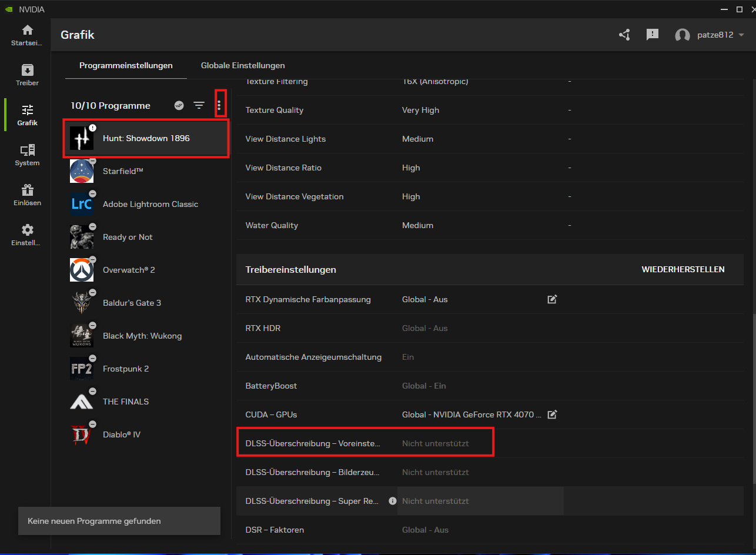The height and width of the screenshot is (555, 756).
Task: Open the Treiber section in sidebar
Action: 27,75
